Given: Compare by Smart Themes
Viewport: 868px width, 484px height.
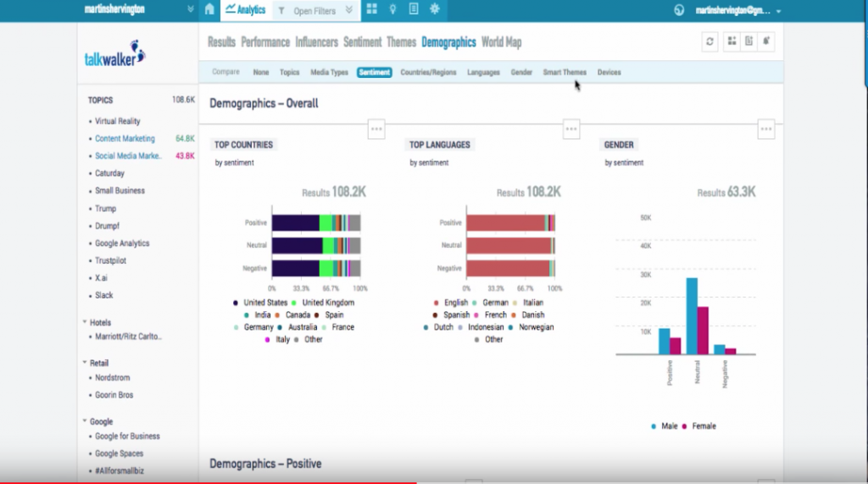Looking at the screenshot, I should 565,72.
